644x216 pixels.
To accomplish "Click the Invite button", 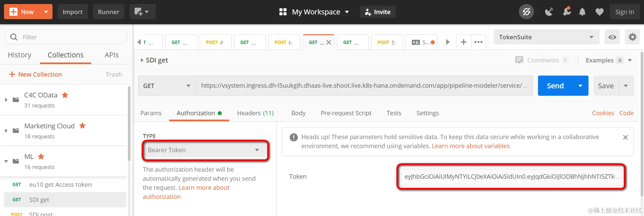I will [x=378, y=12].
